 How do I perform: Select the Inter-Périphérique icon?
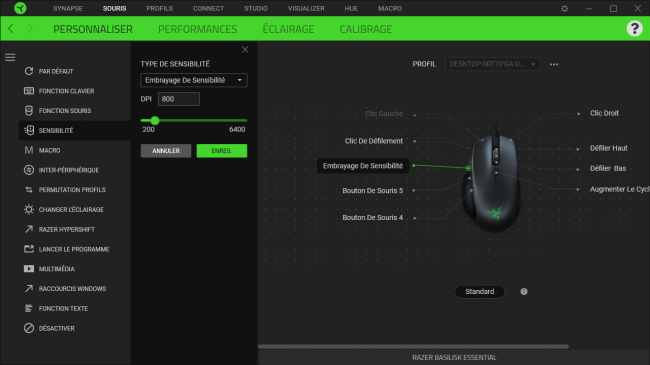[x=29, y=170]
